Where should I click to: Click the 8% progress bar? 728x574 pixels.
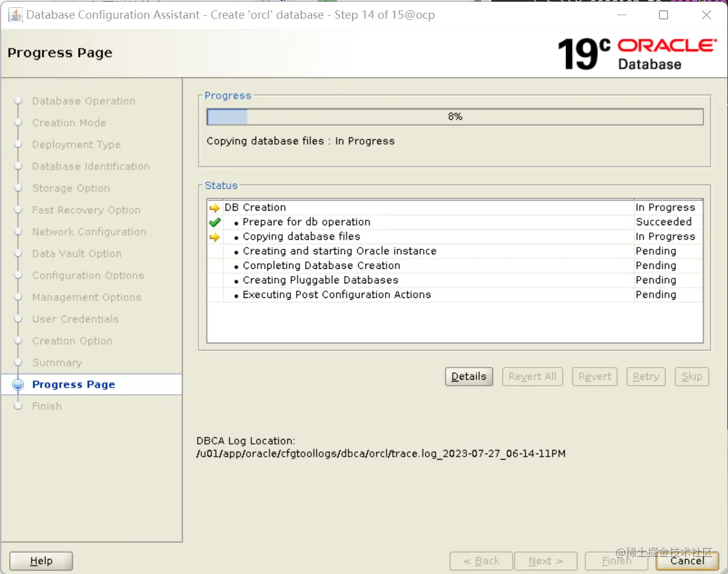455,117
